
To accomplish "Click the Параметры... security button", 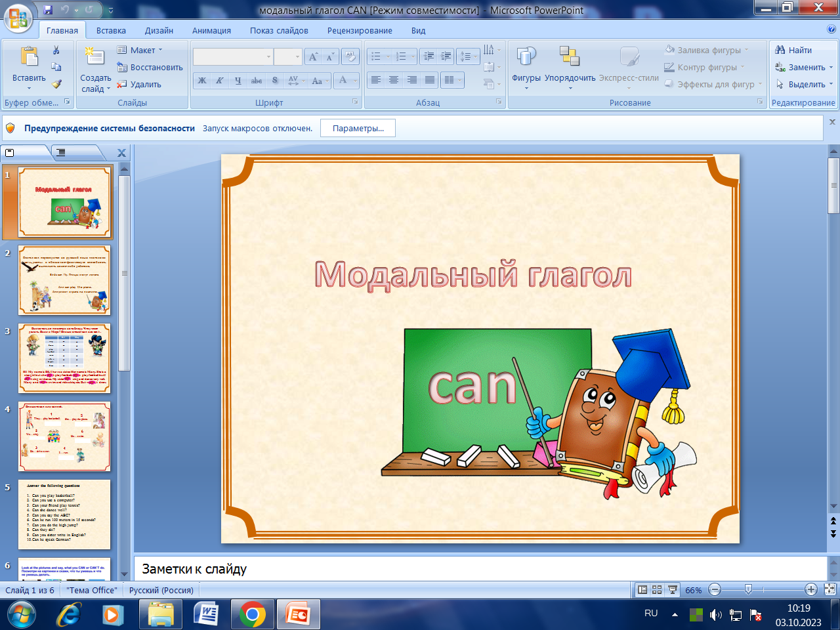I will click(358, 129).
